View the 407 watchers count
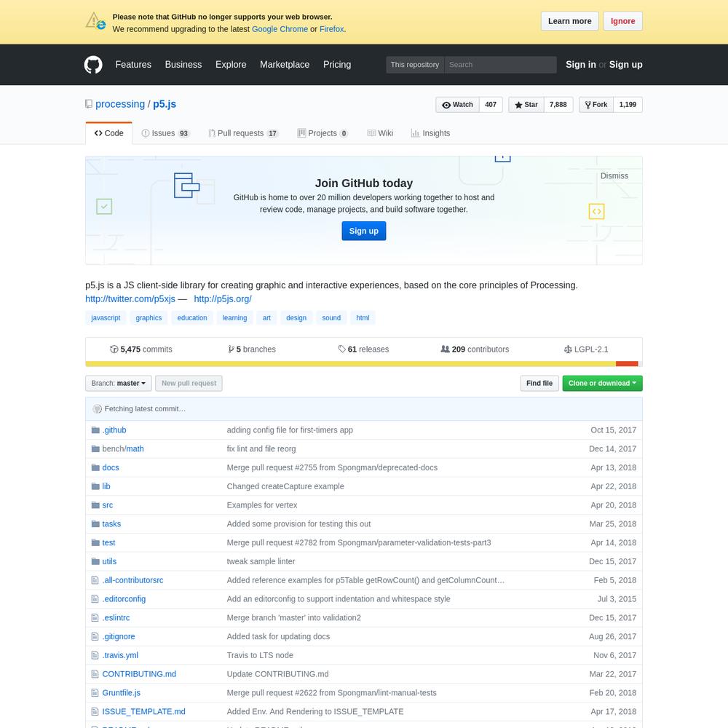The width and height of the screenshot is (728, 728). coord(491,105)
